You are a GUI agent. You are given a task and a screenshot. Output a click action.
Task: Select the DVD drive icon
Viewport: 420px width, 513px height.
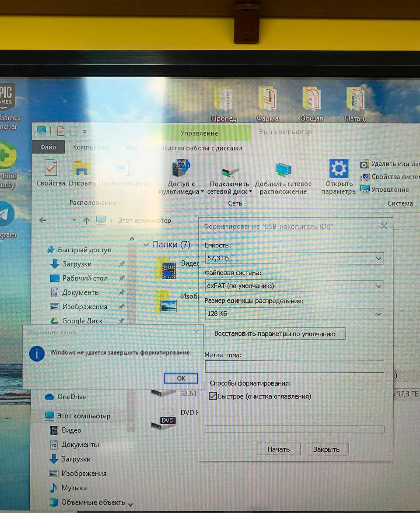[164, 418]
